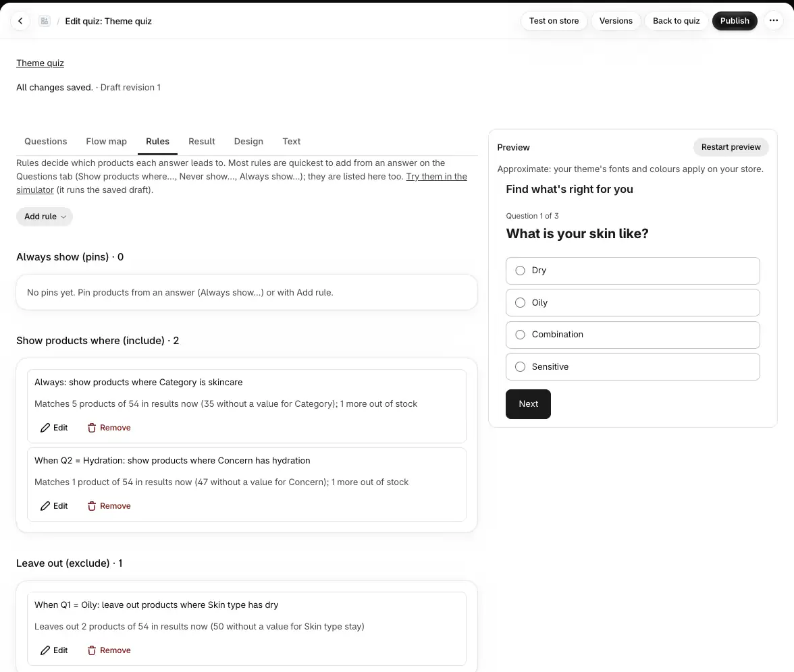Expand the Add rule dropdown
The width and height of the screenshot is (794, 672).
[45, 217]
